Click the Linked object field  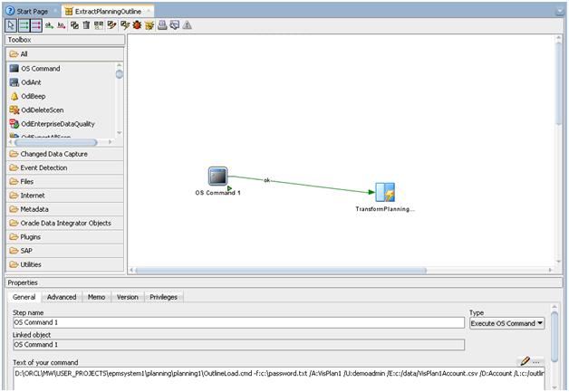pyautogui.click(x=239, y=345)
